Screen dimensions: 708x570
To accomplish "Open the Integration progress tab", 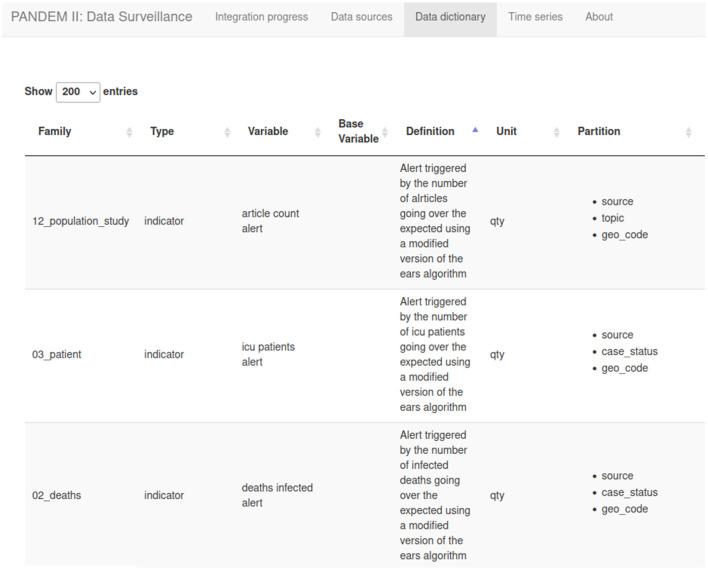I will pyautogui.click(x=261, y=17).
